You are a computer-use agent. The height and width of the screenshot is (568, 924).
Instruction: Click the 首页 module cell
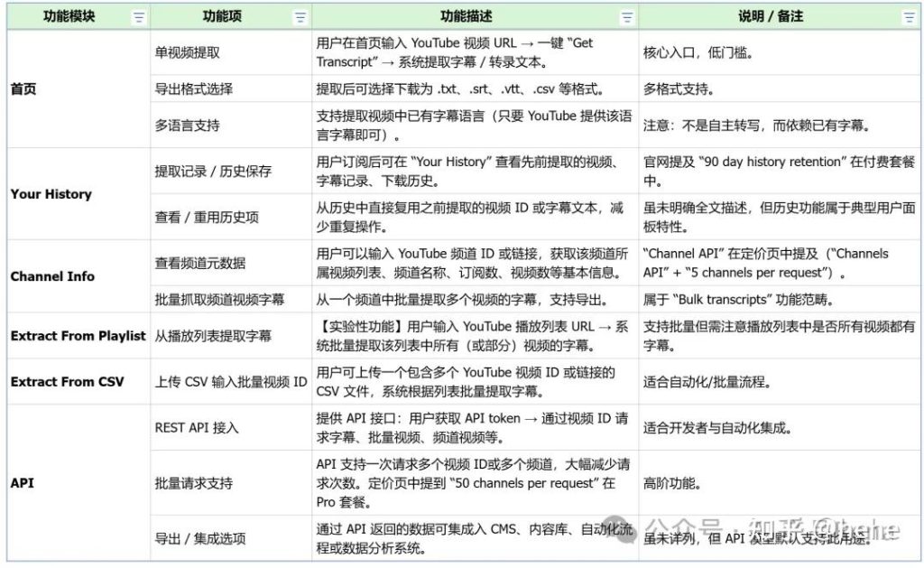(22, 88)
